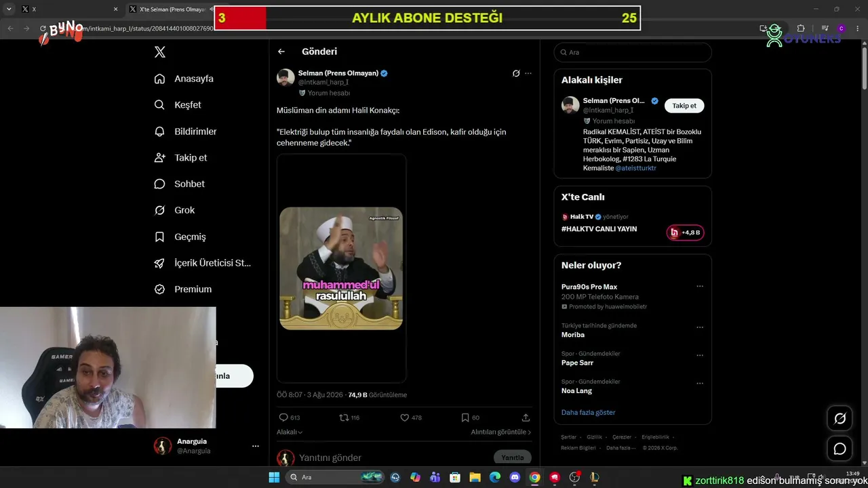Open more options for Pape Sarr trend
The image size is (868, 488).
(700, 355)
